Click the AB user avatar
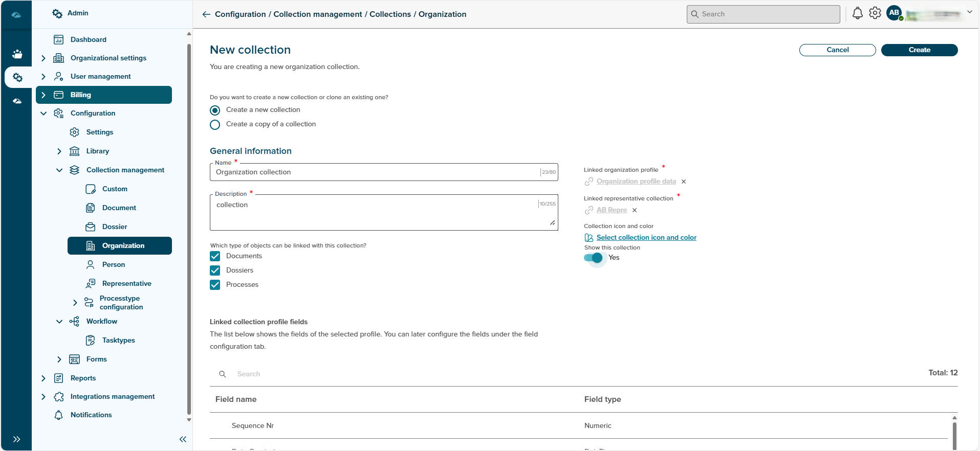 pos(894,13)
